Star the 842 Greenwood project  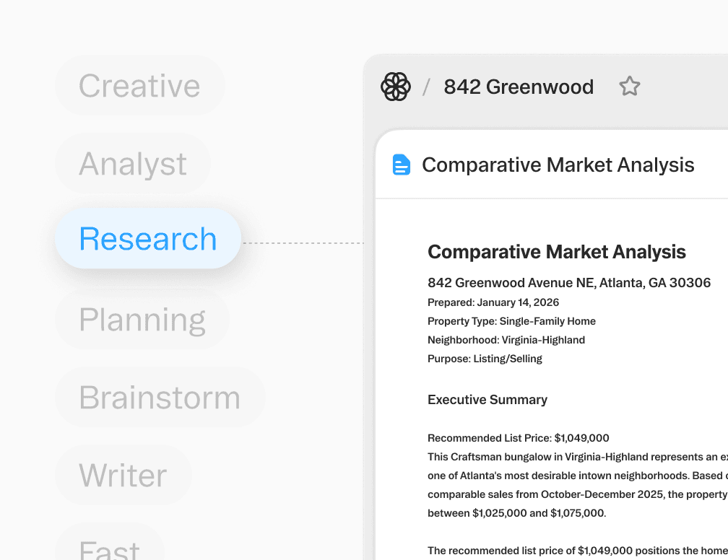tap(630, 87)
